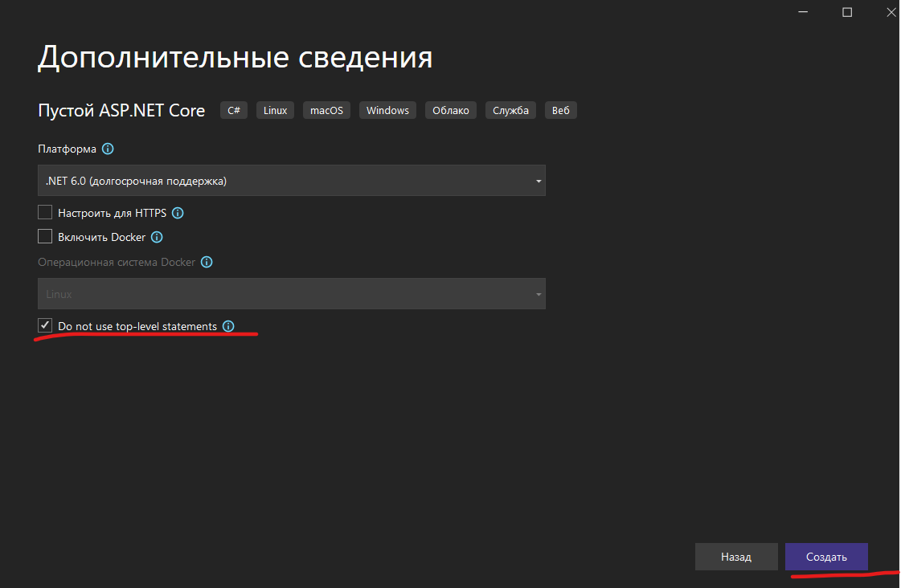Select the Веб tag

[x=561, y=110]
